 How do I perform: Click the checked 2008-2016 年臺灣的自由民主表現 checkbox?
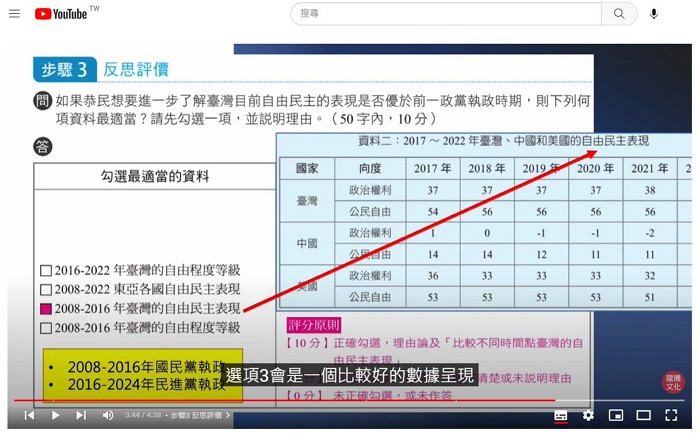pos(45,309)
